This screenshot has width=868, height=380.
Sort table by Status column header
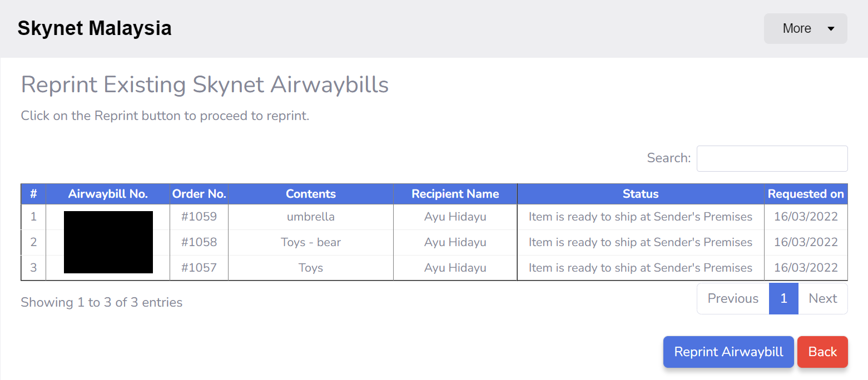641,194
